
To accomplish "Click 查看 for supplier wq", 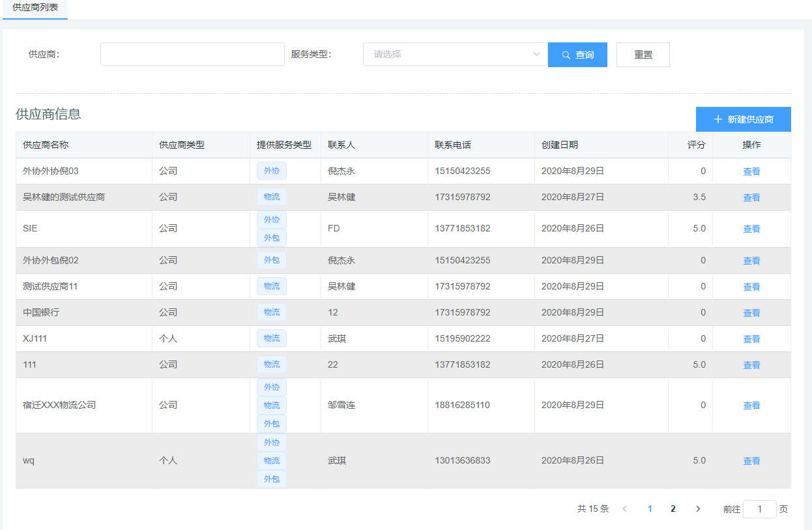I will point(751,461).
